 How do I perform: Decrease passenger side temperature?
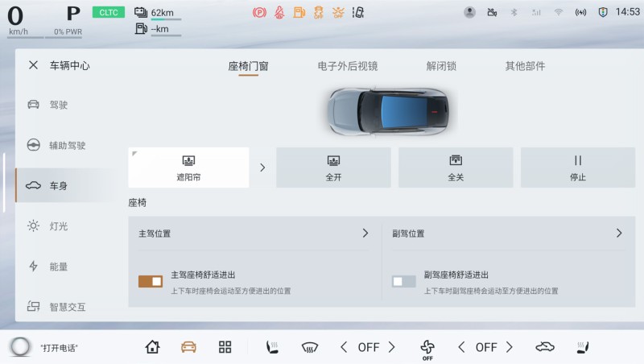(x=461, y=347)
